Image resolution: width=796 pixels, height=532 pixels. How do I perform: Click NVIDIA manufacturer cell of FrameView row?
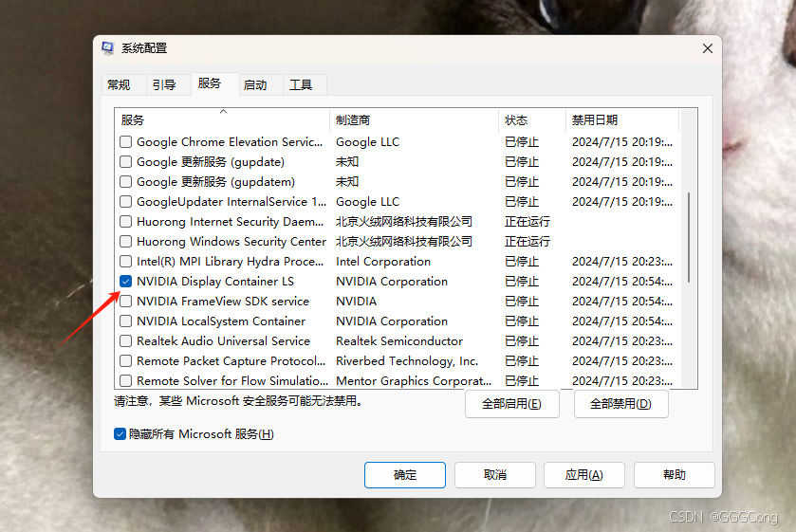357,302
